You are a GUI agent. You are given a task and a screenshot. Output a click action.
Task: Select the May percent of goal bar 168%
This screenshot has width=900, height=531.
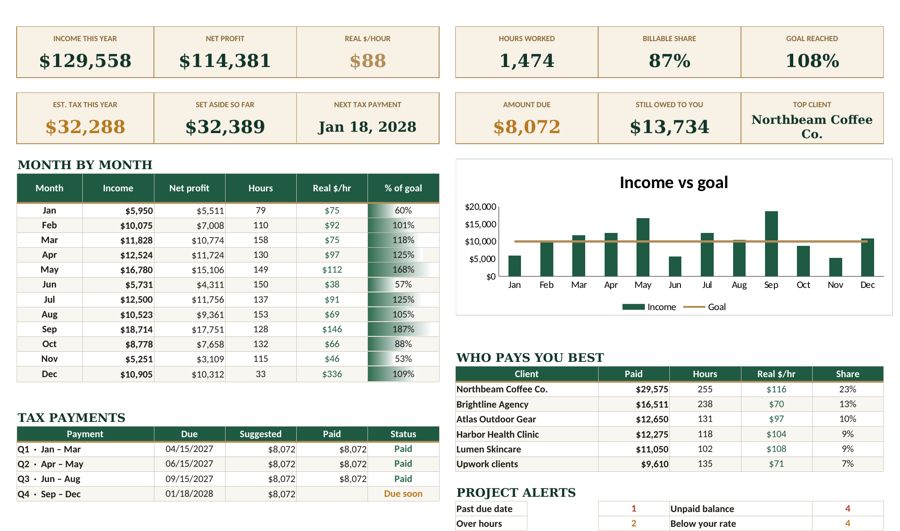tap(403, 270)
